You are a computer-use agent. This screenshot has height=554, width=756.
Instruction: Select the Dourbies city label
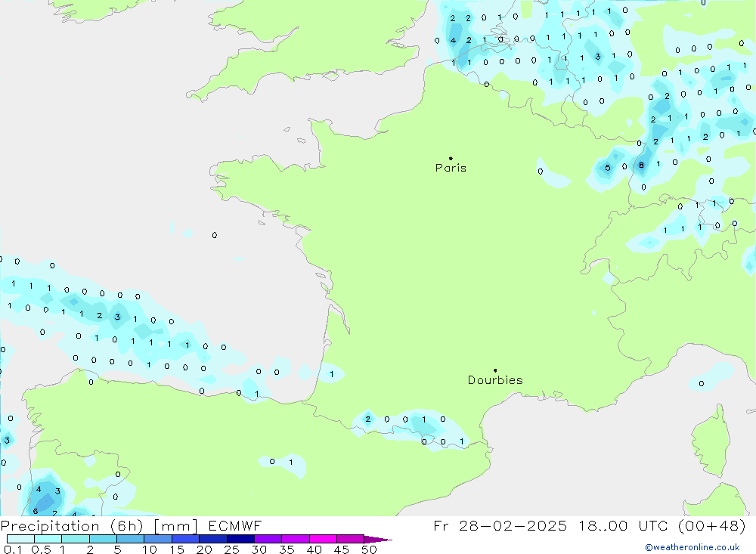[x=495, y=380]
